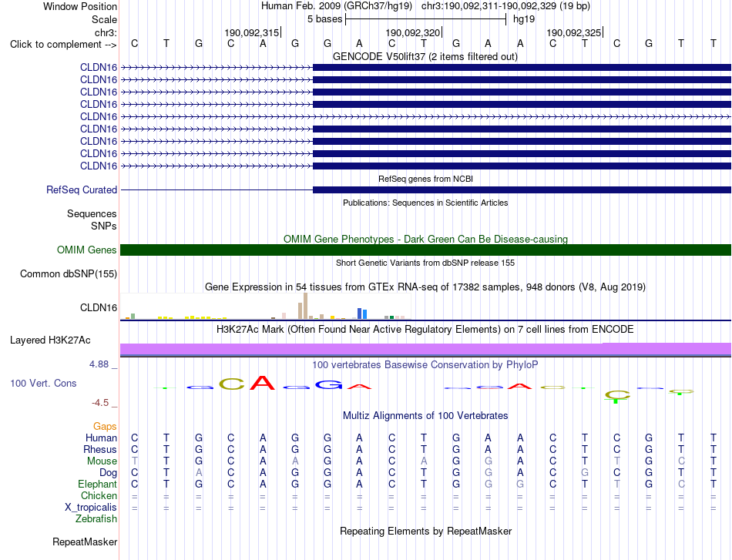Click the Common dbSNP(155) label

[69, 274]
